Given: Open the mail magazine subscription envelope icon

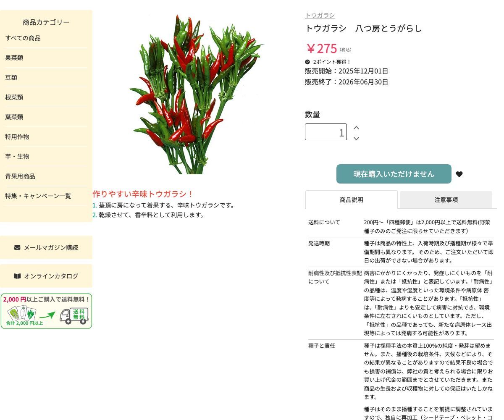Looking at the screenshot, I should pyautogui.click(x=17, y=247).
